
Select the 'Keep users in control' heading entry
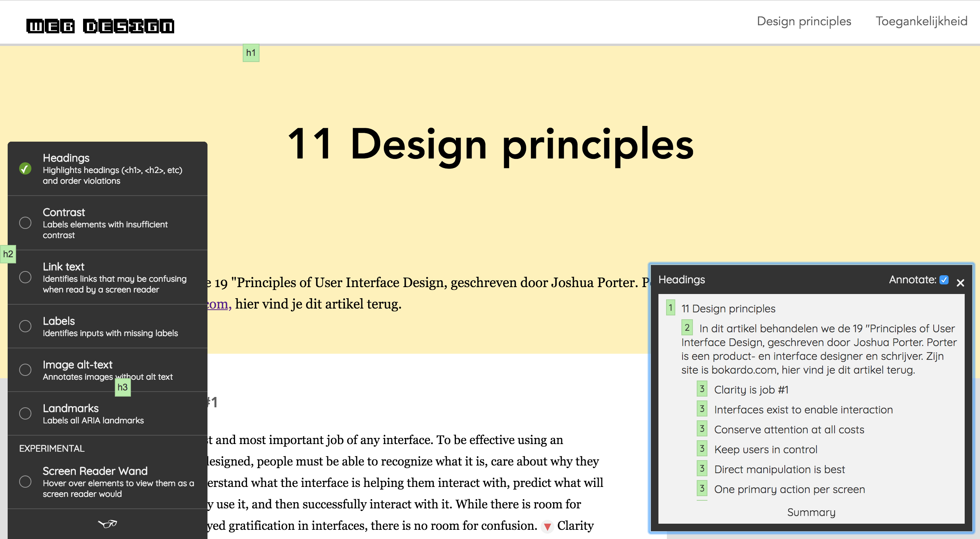(x=766, y=449)
